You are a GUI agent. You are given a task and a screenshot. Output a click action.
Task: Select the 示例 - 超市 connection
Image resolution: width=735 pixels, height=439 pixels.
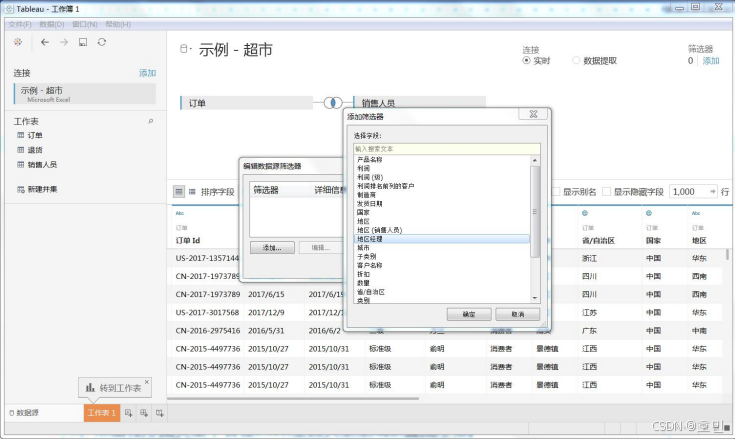[85, 94]
